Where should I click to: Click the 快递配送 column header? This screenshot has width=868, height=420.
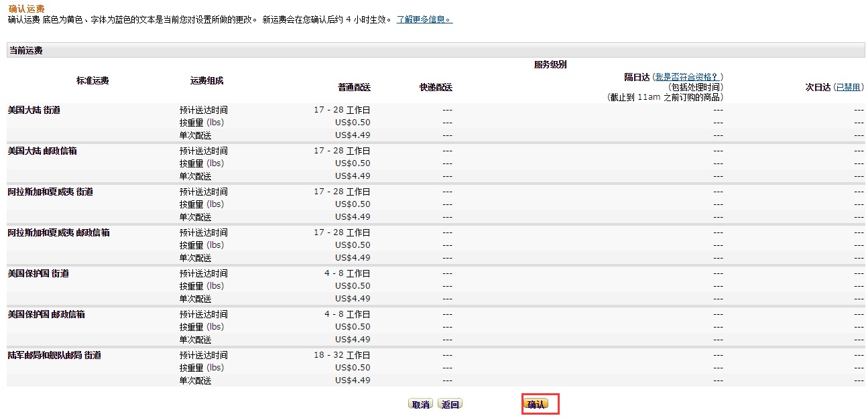pos(436,87)
